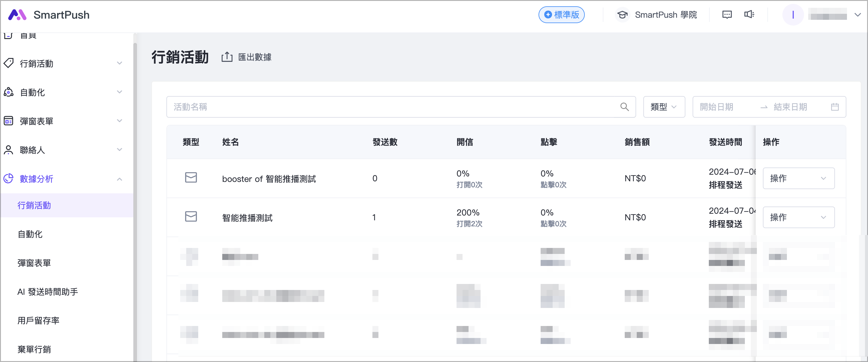Click the announcement speaker icon
The height and width of the screenshot is (362, 868).
tap(749, 14)
